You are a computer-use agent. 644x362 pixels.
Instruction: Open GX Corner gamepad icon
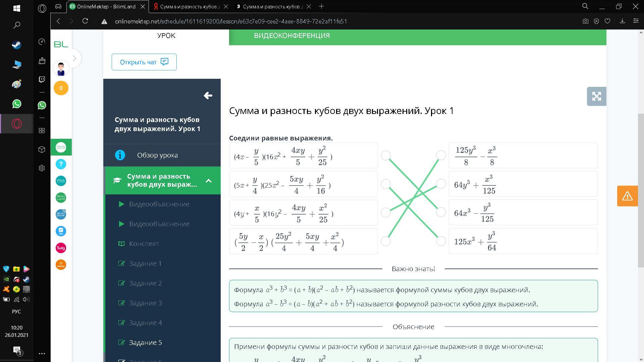[58, 6]
